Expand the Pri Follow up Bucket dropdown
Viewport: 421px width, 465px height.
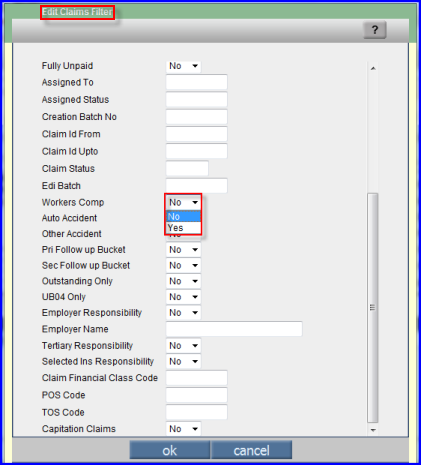coord(183,250)
